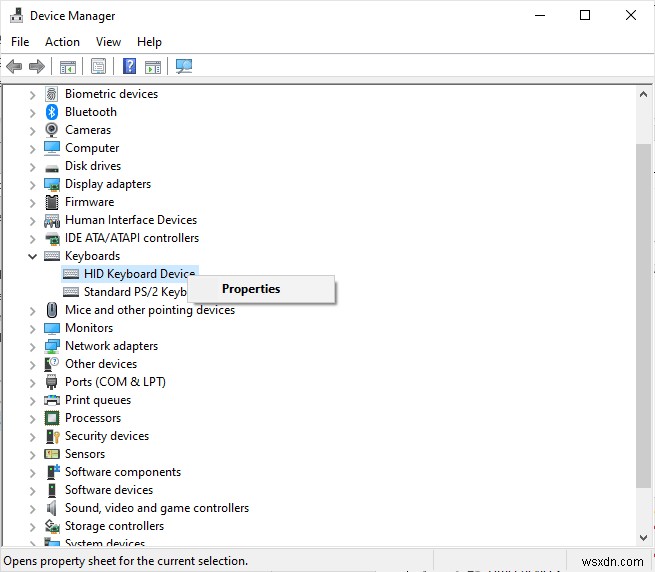Image resolution: width=655 pixels, height=572 pixels.
Task: Select the HID Keyboard Device entry
Action: tap(129, 274)
